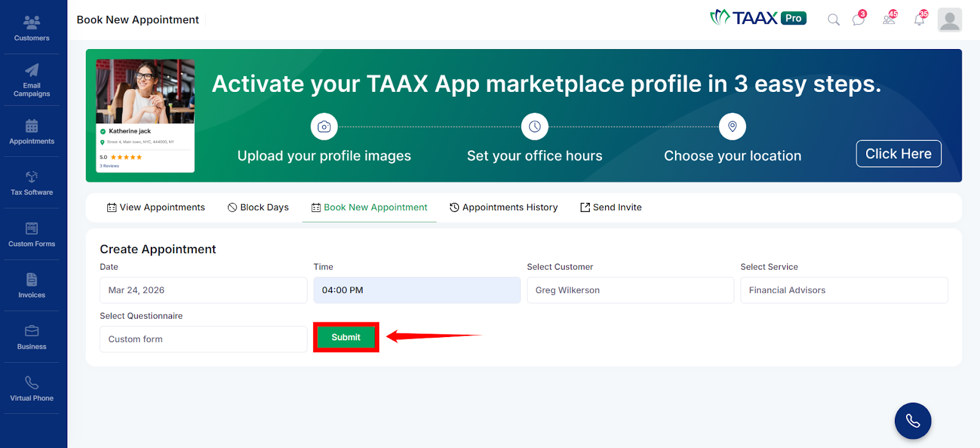Open Email Campaigns from the sidebar
Screen dimensions: 980x448
click(x=32, y=80)
